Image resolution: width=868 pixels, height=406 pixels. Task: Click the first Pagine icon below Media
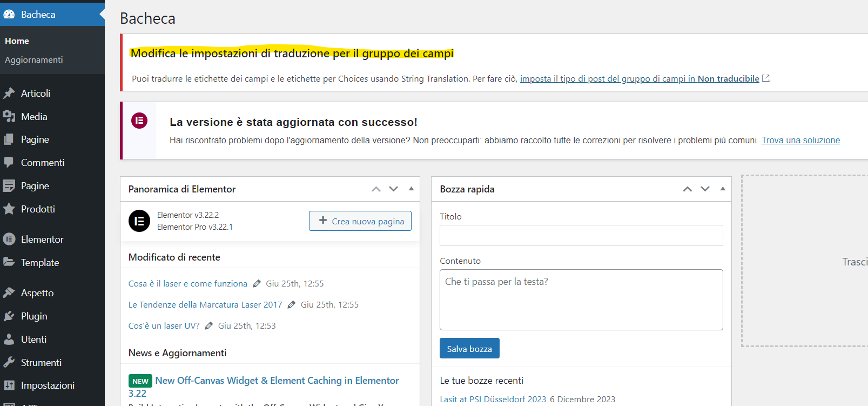(x=9, y=139)
